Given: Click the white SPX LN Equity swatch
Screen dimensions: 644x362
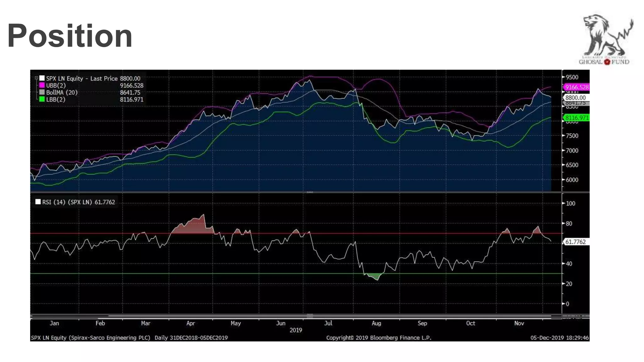Looking at the screenshot, I should tap(42, 78).
